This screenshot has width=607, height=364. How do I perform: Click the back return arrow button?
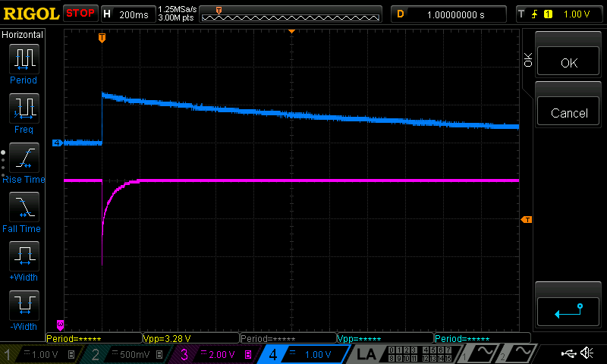568,312
